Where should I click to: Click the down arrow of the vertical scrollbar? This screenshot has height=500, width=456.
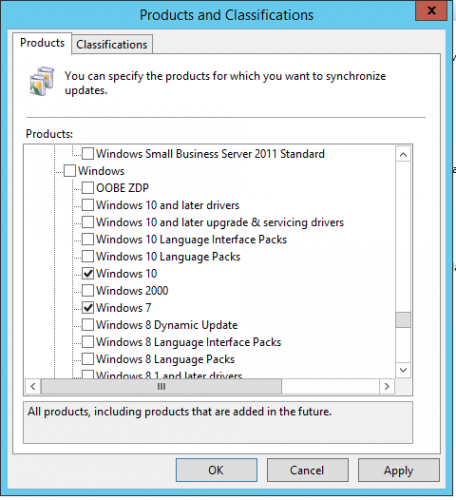[403, 370]
